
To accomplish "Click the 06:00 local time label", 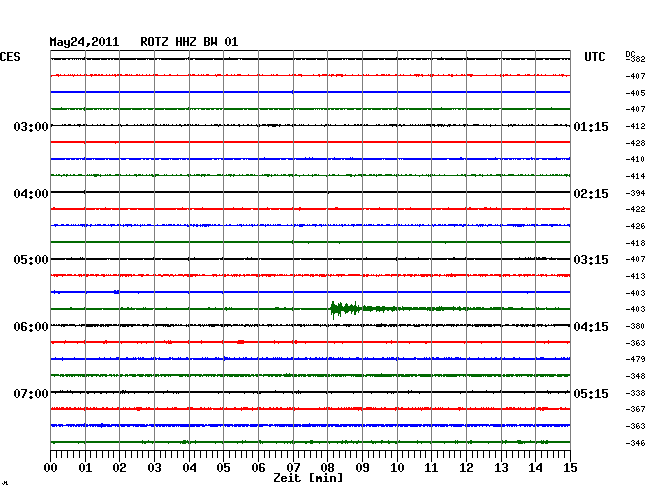I will coord(31,327).
